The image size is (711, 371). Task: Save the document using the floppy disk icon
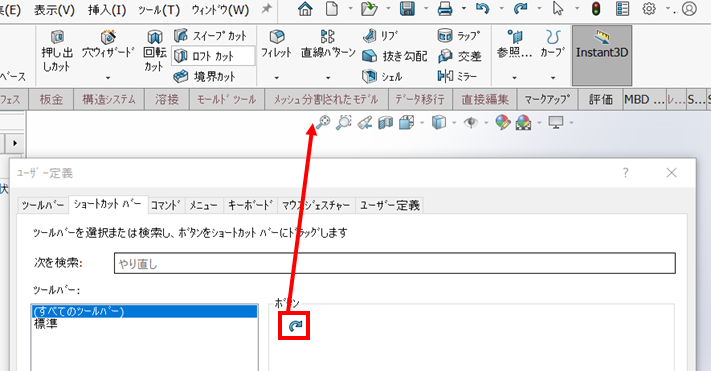[x=408, y=9]
